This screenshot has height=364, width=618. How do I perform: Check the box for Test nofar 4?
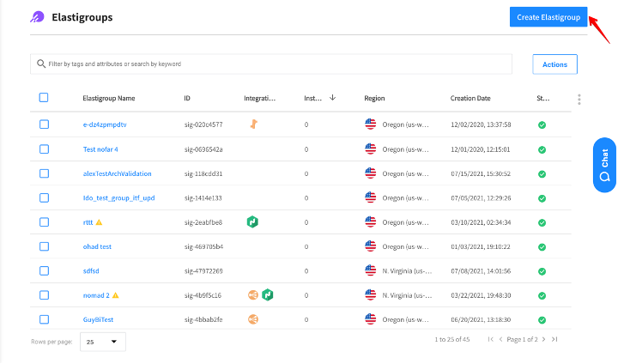pyautogui.click(x=44, y=149)
